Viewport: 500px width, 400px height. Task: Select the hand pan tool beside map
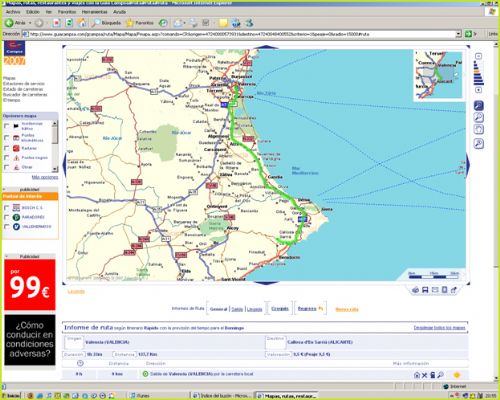coord(479,130)
